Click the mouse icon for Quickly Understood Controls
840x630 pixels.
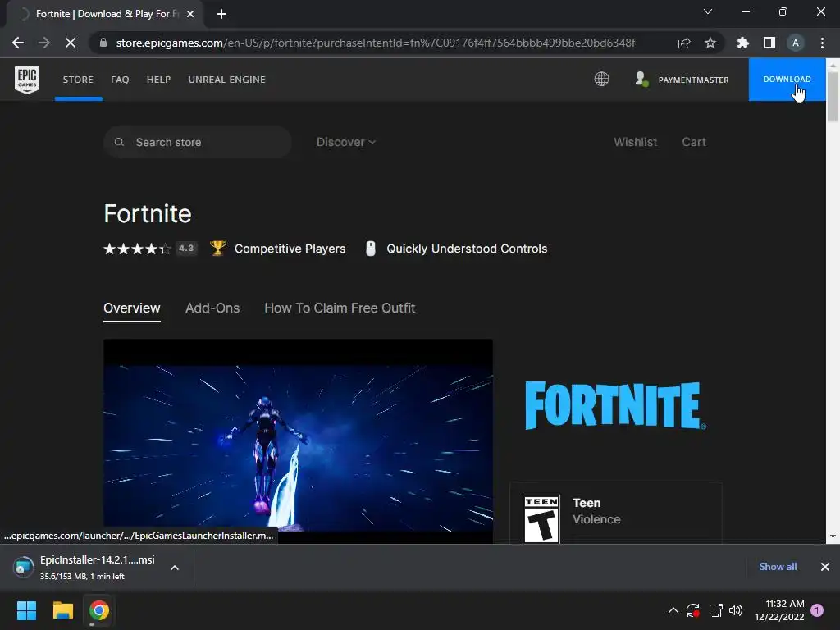point(370,249)
